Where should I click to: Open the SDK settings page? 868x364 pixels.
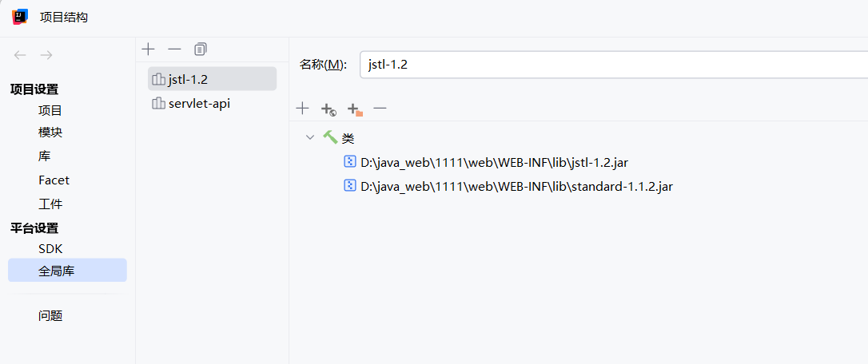coord(50,249)
